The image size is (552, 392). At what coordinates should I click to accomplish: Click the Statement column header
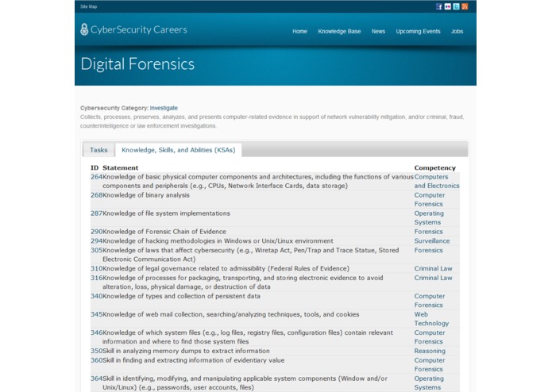[121, 167]
